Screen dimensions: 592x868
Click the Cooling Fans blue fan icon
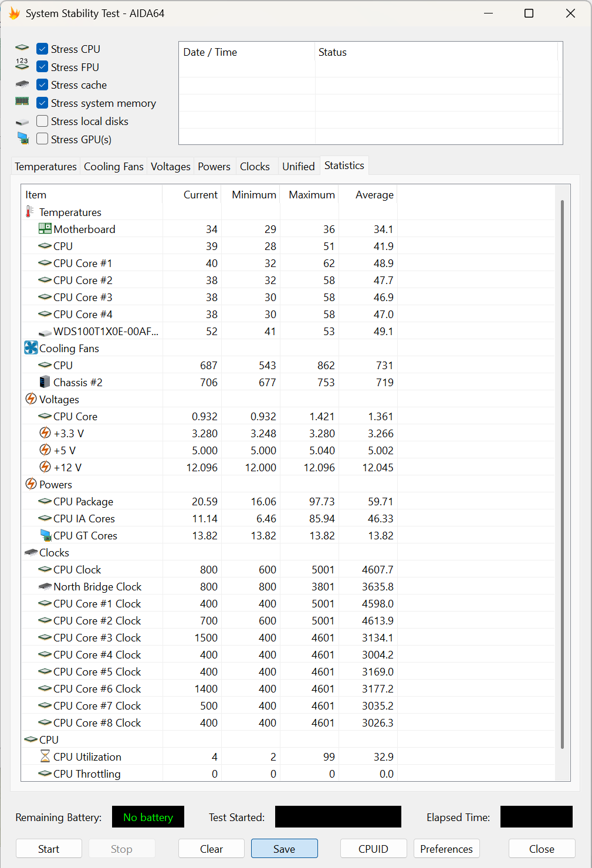(31, 348)
